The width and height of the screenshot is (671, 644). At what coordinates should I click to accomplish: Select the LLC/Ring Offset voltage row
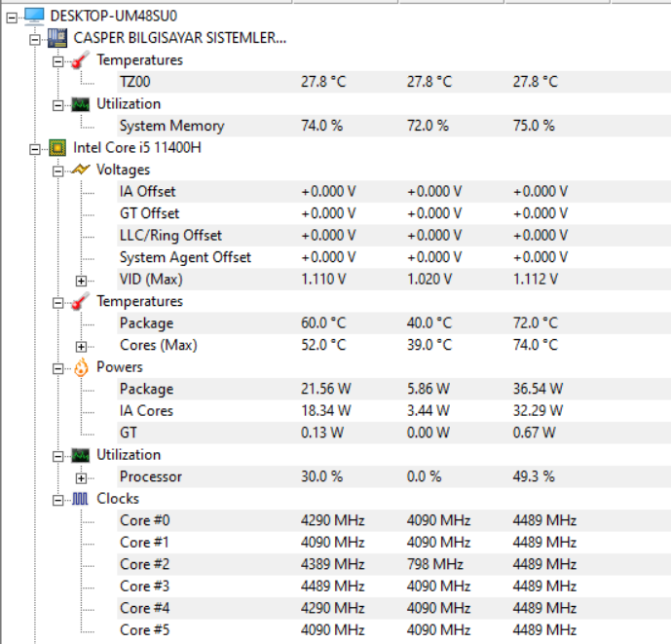(170, 236)
